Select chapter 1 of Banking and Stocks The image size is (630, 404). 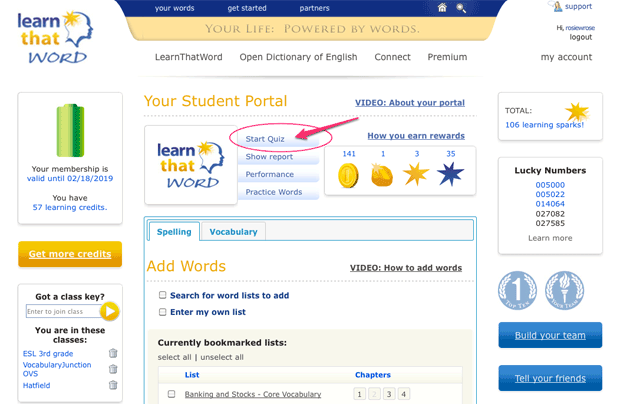[x=359, y=394]
